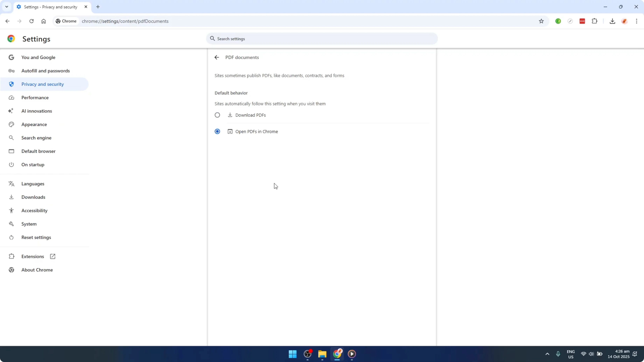Open About Chrome page
This screenshot has height=362, width=644.
44,270
